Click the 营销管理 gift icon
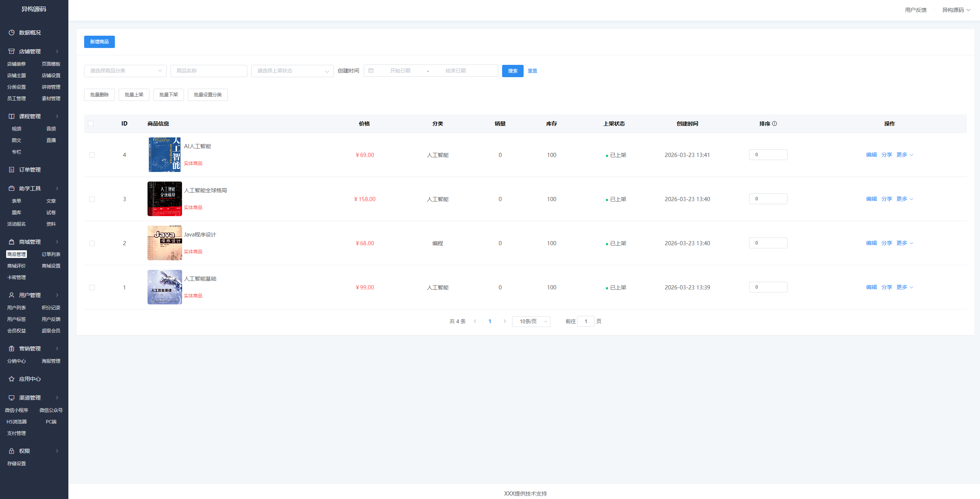Image resolution: width=980 pixels, height=499 pixels. click(12, 349)
